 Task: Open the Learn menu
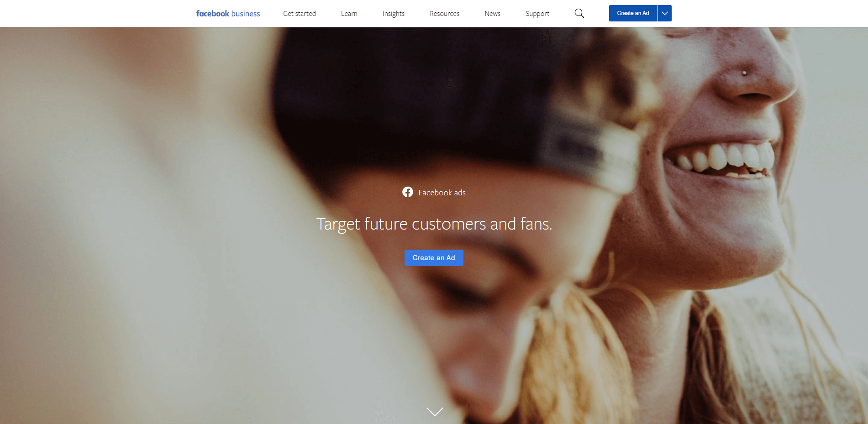coord(349,14)
